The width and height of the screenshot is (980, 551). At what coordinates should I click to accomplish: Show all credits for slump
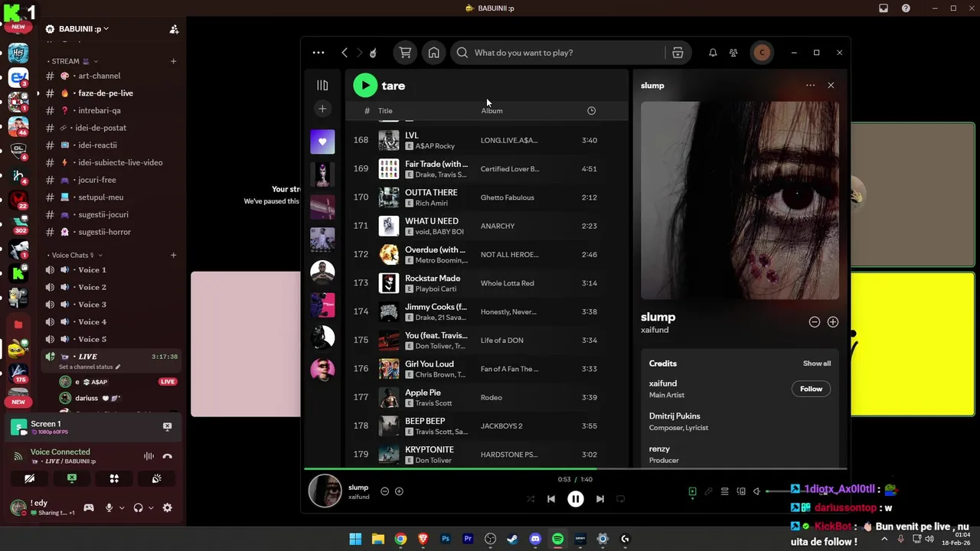tap(816, 364)
